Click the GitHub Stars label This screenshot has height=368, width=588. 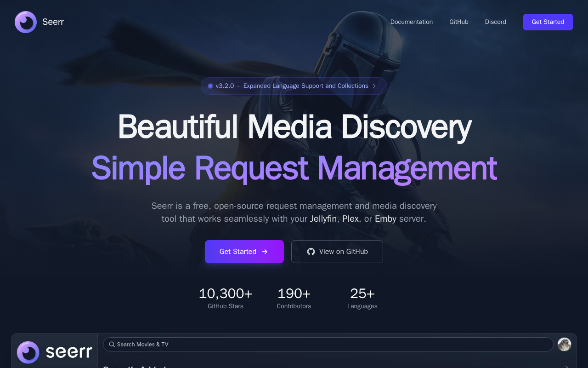(x=226, y=306)
